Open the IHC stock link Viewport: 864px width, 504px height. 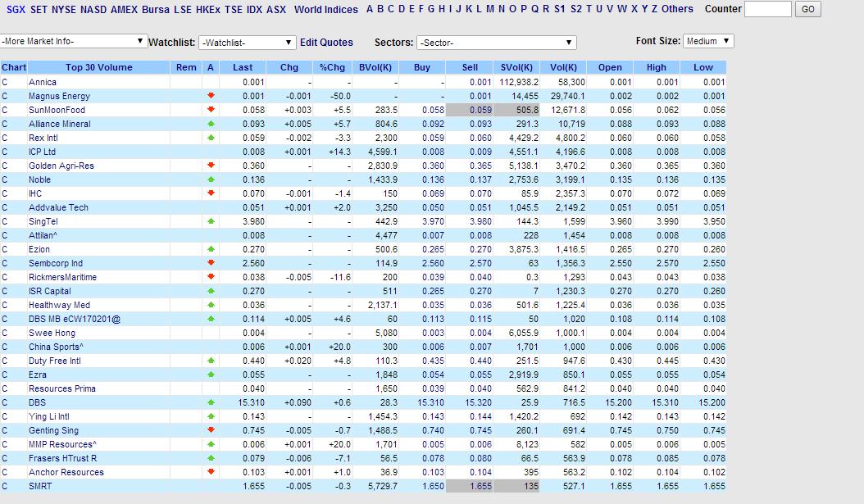(35, 194)
